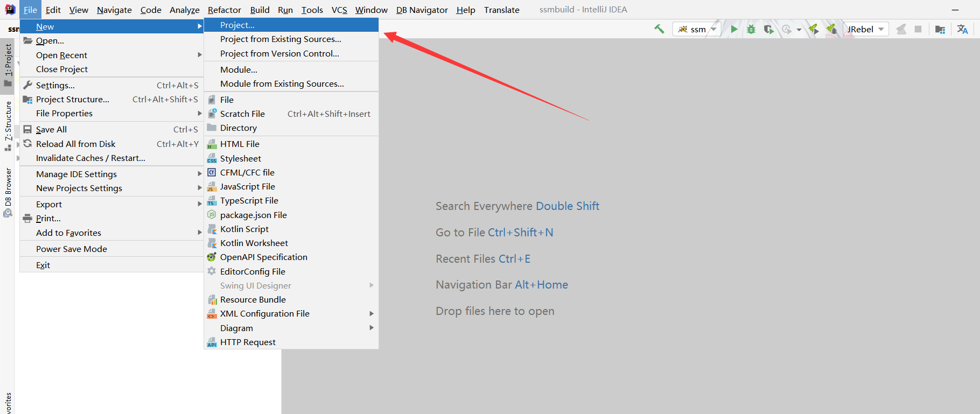Viewport: 980px width, 414px height.
Task: Click the Run with Profiler clock icon
Action: pos(787,29)
